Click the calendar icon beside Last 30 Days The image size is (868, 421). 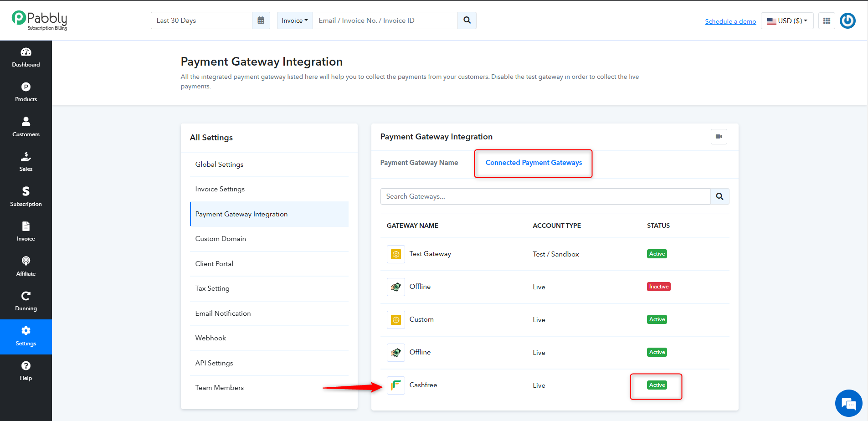261,21
